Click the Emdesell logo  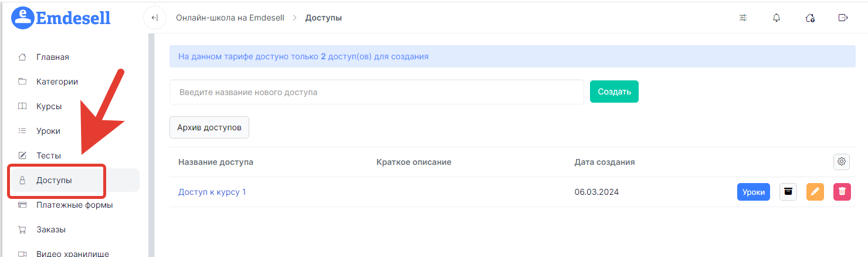point(60,18)
